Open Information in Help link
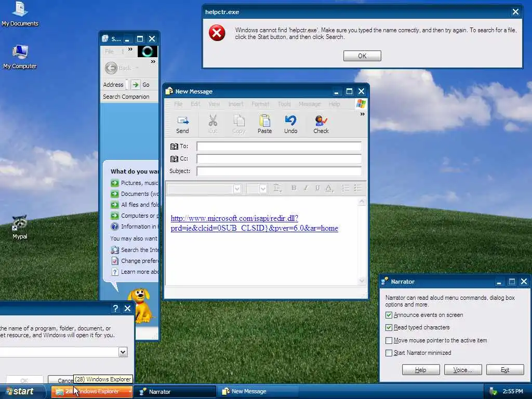532x399 pixels. 135,227
